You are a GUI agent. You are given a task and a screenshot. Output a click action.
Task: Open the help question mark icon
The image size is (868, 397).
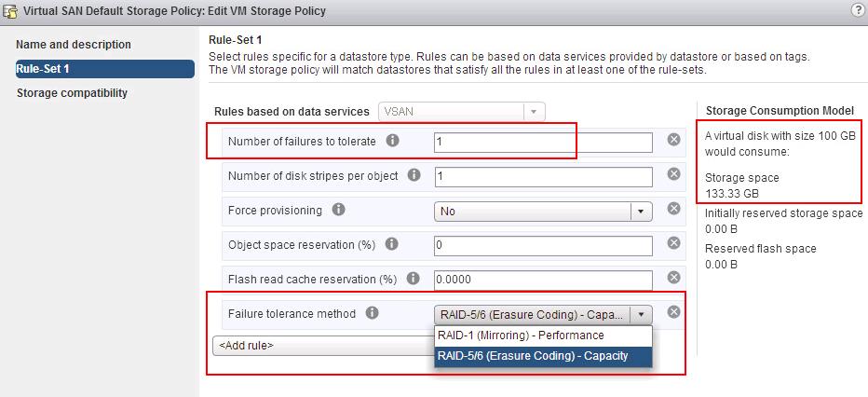click(857, 9)
